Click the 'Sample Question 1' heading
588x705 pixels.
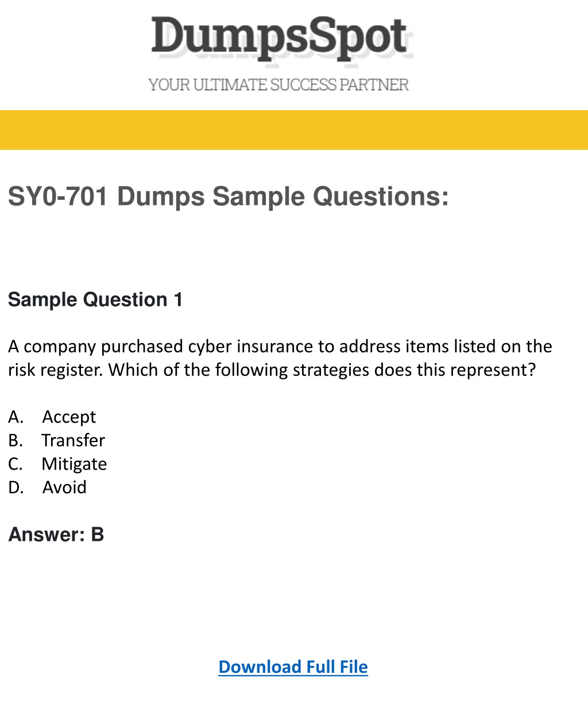[x=95, y=300]
